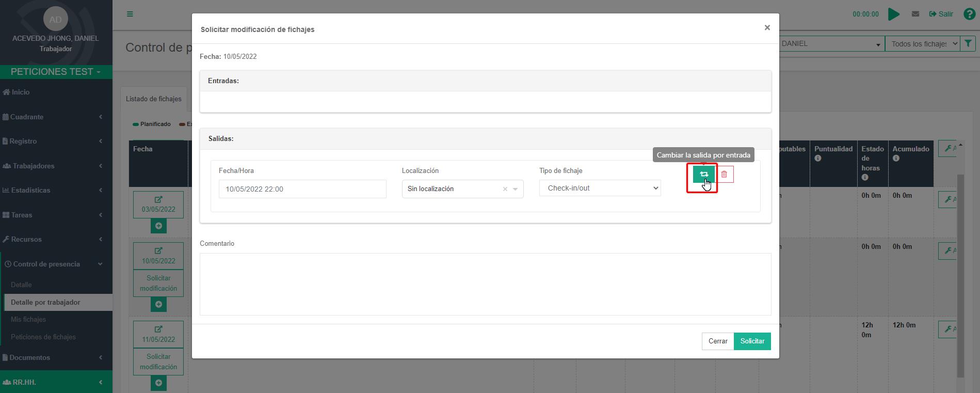Click the swap exit for entry icon
980x393 pixels.
pos(703,175)
